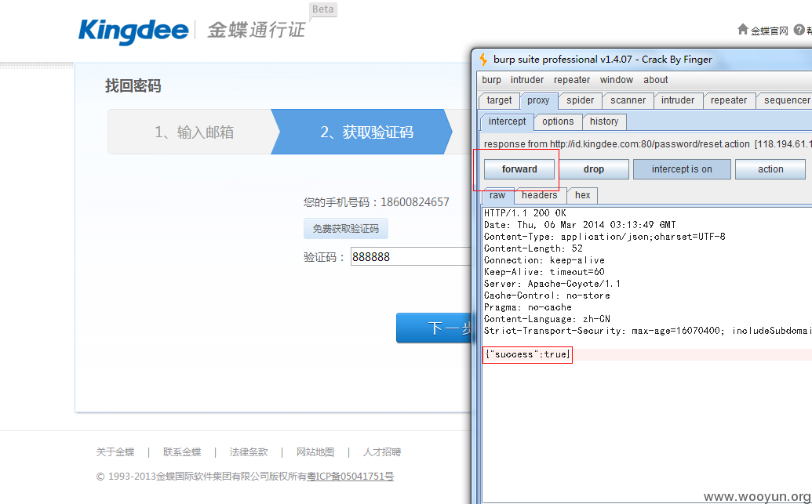Focus the 验证码 input field
Viewport: 812px width, 504px height.
tap(411, 256)
